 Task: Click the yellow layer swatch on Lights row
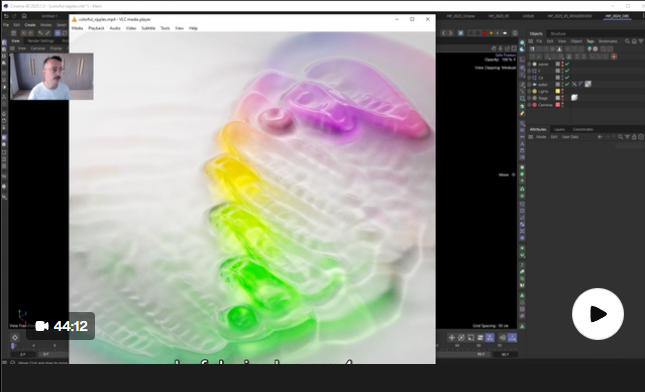[558, 91]
